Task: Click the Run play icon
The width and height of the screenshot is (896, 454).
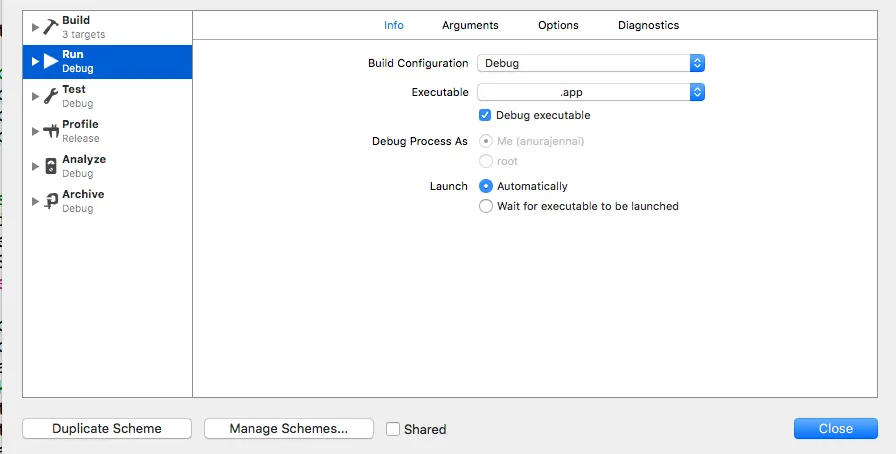Action: (x=51, y=61)
